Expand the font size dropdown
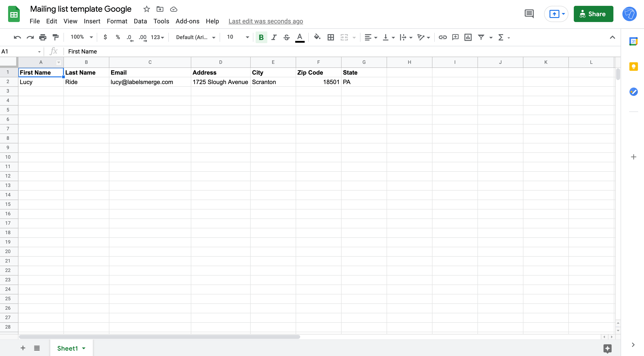This screenshot has height=356, width=644. (247, 37)
